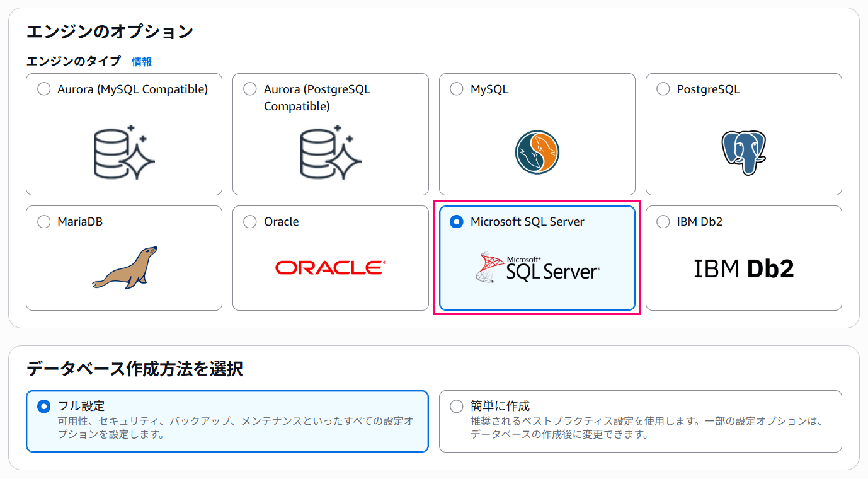Screen dimensions: 868x479
Task: Click the フル設定 description text
Action: click(235, 427)
